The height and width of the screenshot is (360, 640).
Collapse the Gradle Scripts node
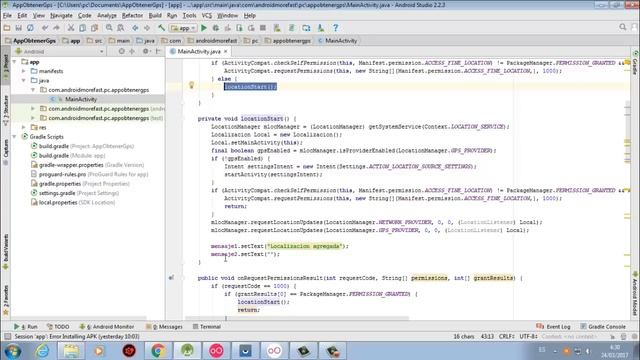(15, 137)
